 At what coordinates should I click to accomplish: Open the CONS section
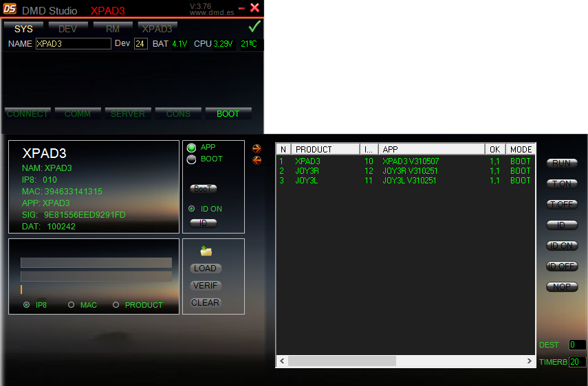[178, 113]
